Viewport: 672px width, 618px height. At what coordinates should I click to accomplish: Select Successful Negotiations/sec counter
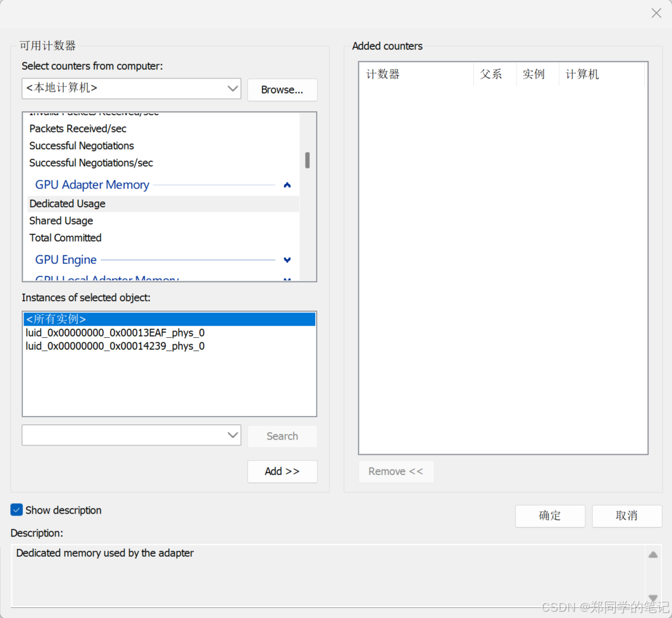[91, 163]
